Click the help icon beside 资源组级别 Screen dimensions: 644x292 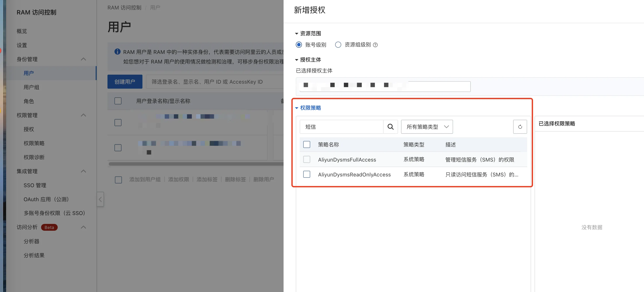375,45
